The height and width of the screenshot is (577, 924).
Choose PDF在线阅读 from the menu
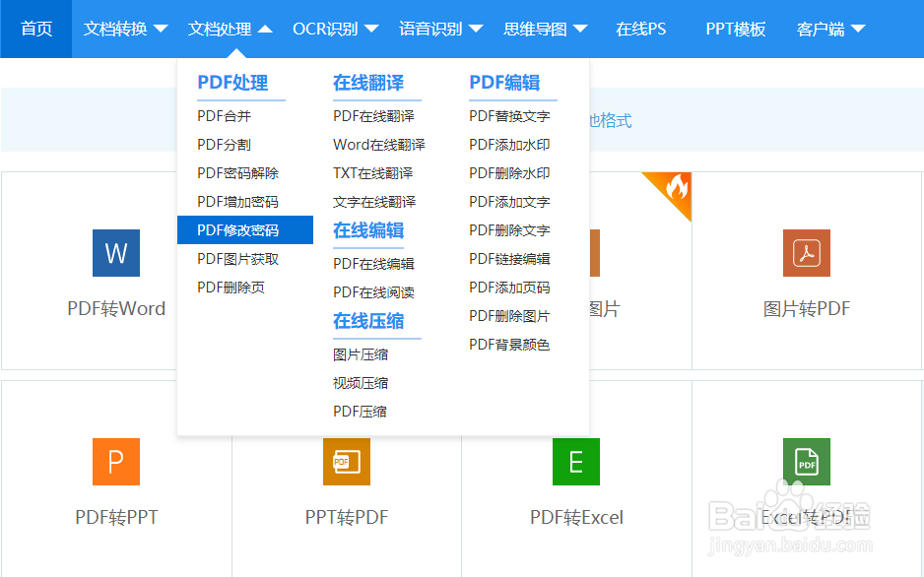[373, 292]
